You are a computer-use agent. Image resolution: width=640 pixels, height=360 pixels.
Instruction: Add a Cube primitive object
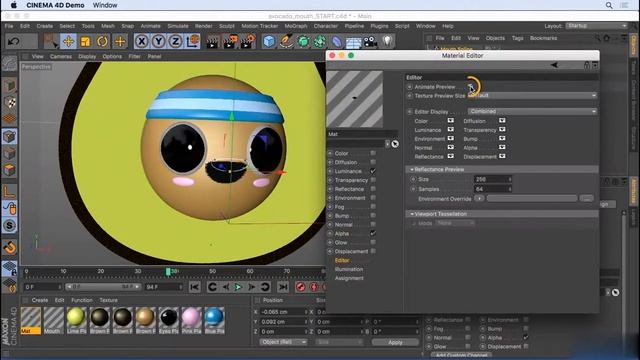pos(269,42)
